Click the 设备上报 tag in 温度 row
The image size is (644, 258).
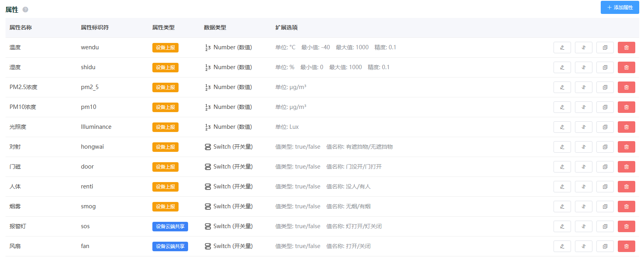(165, 48)
